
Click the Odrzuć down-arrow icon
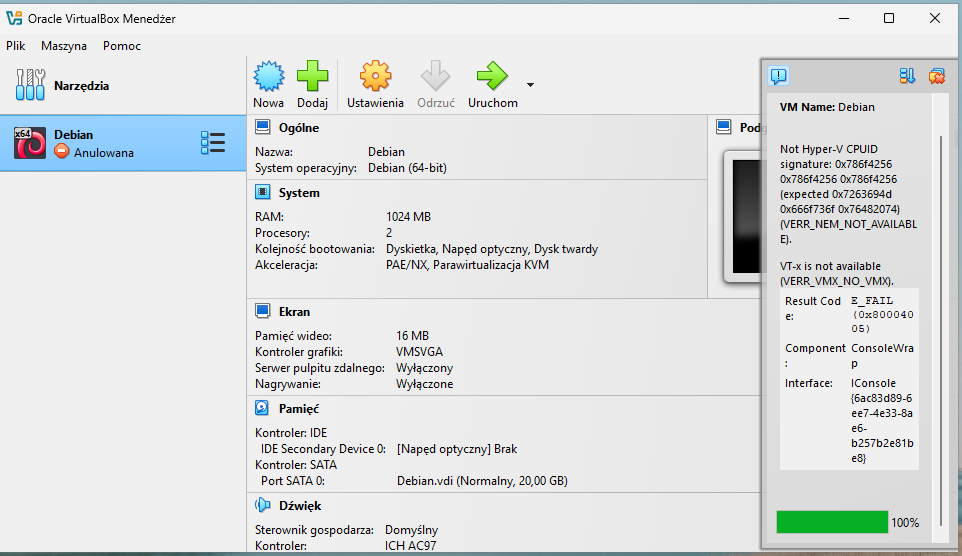pos(436,76)
